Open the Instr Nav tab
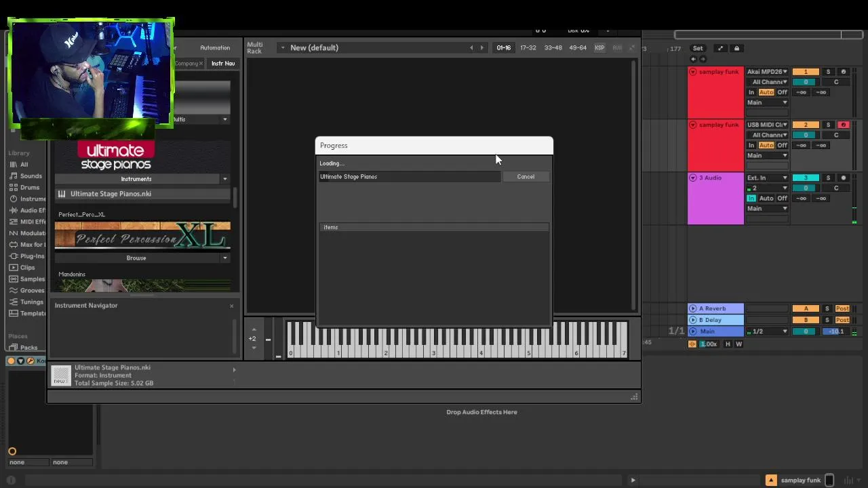Viewport: 868px width, 488px height. (x=223, y=64)
